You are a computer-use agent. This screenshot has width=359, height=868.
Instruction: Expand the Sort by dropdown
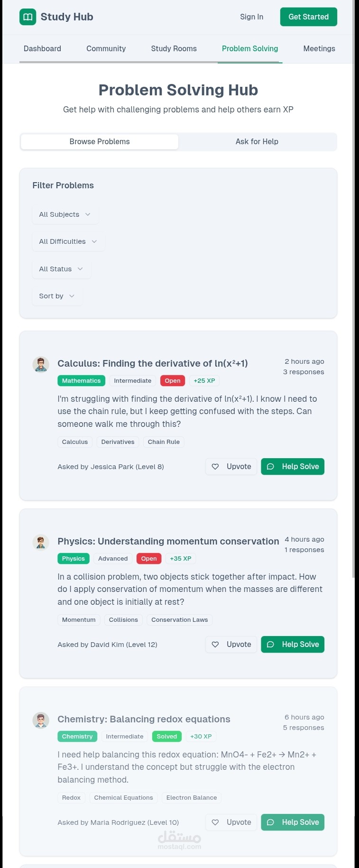point(57,296)
